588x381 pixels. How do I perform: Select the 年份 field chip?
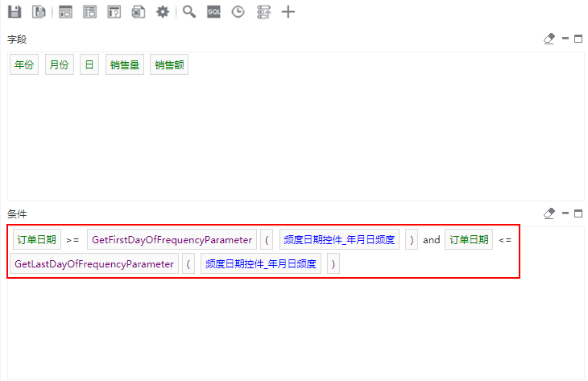(24, 65)
